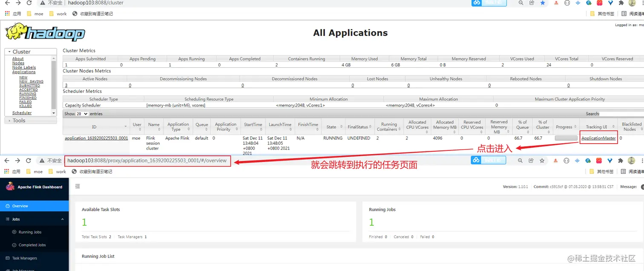Select Overview in the Flink sidebar

34,206
